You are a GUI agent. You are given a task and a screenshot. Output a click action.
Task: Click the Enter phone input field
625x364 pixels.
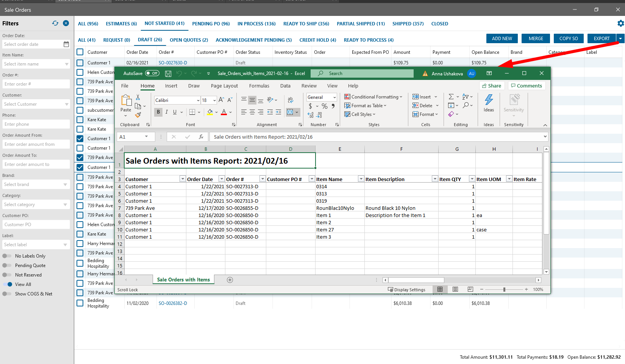pos(36,124)
